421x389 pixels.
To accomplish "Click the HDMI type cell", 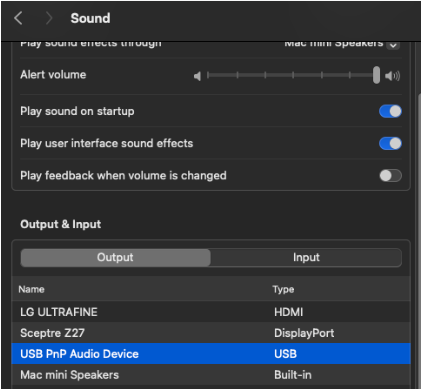I will 289,312.
